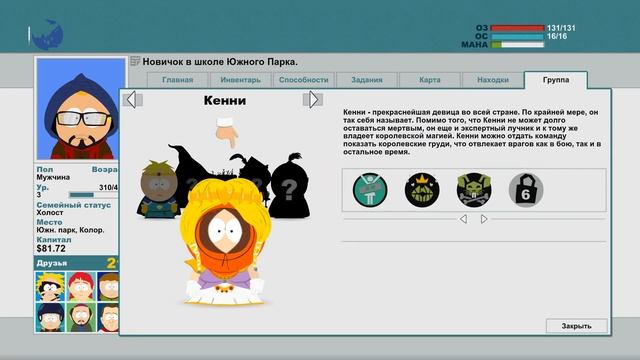Select Butters character behind Kenny
640x360 pixels.
tap(158, 190)
